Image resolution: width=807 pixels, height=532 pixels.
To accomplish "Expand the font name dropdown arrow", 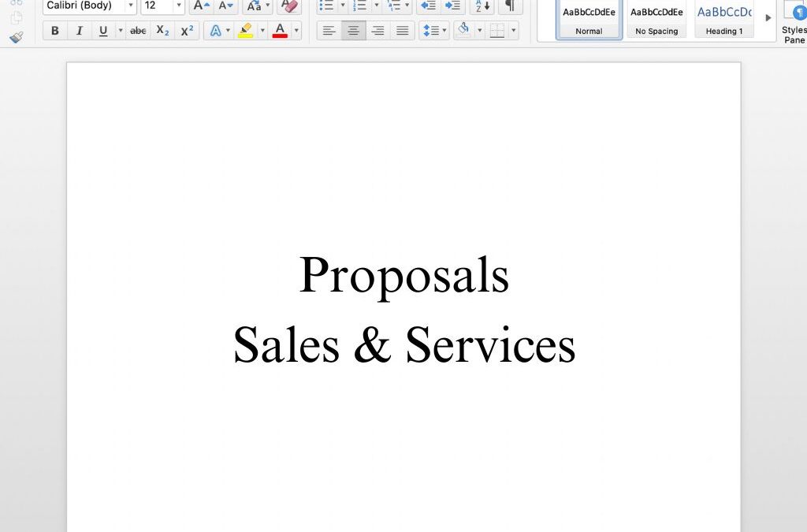I will (131, 6).
